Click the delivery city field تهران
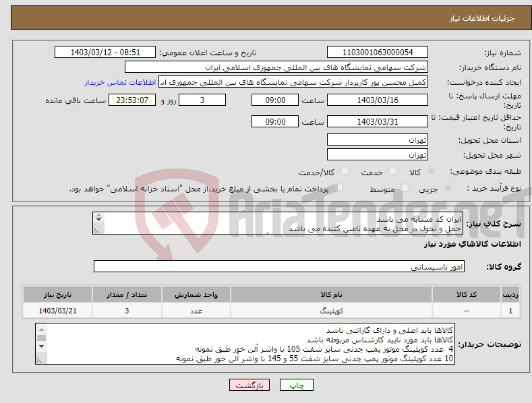Screen dimensions: 532x403 tap(378, 154)
